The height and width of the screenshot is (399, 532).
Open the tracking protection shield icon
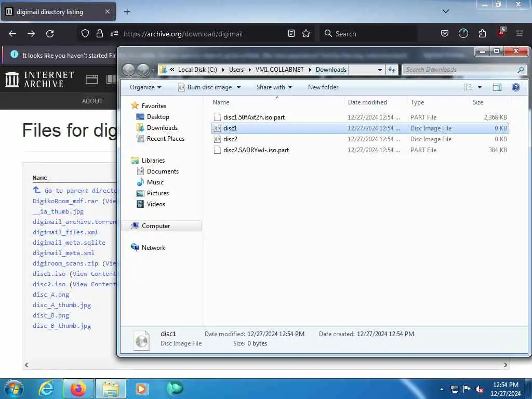(x=85, y=33)
